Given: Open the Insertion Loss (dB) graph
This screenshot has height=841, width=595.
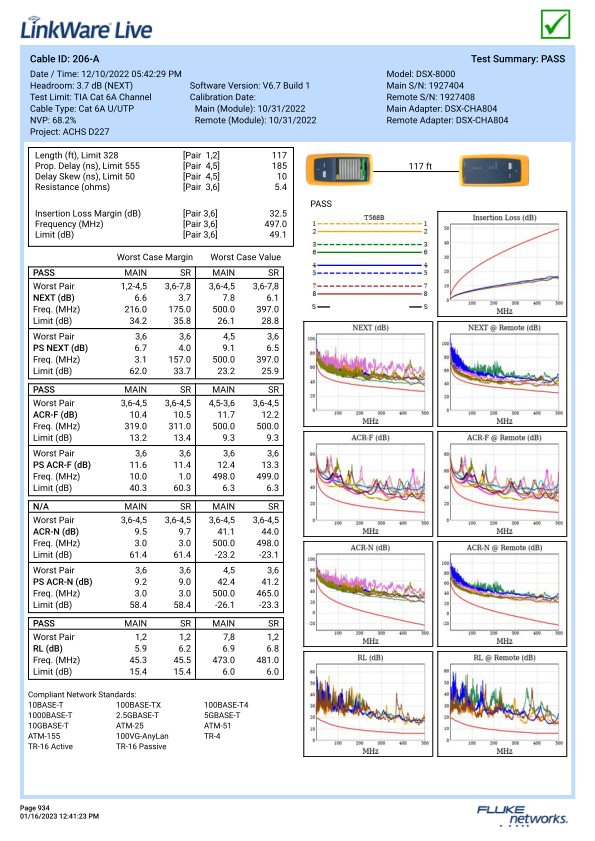Looking at the screenshot, I should (502, 263).
